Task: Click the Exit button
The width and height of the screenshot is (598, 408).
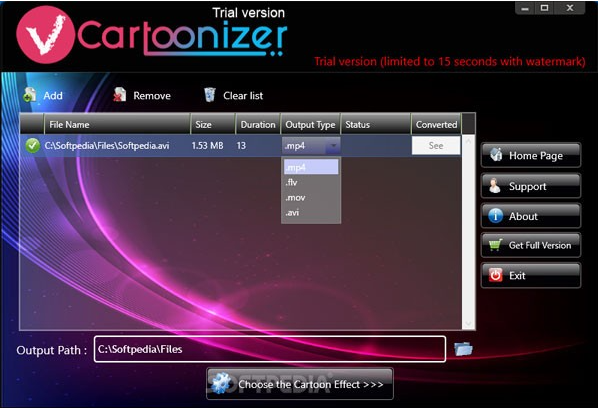Action: (x=530, y=275)
